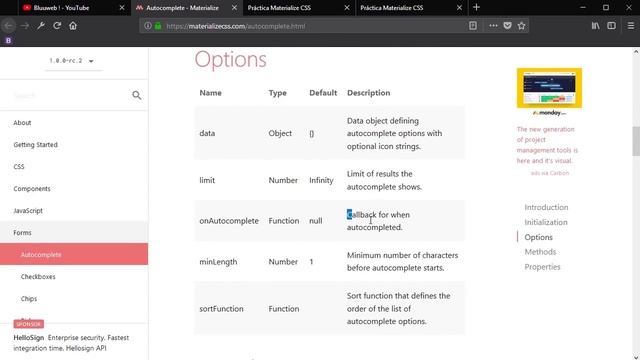Toggle reader view in address bar
640x360 pixels.
click(473, 26)
